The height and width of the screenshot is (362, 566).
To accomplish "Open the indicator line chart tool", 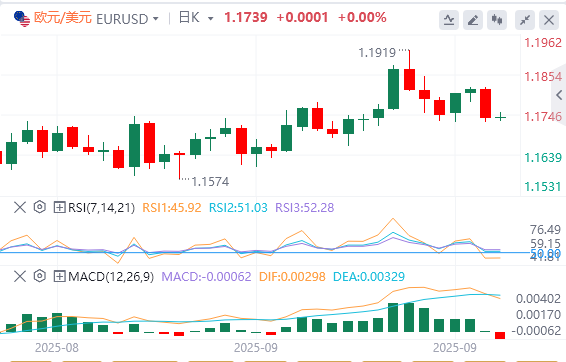I will [x=449, y=19].
